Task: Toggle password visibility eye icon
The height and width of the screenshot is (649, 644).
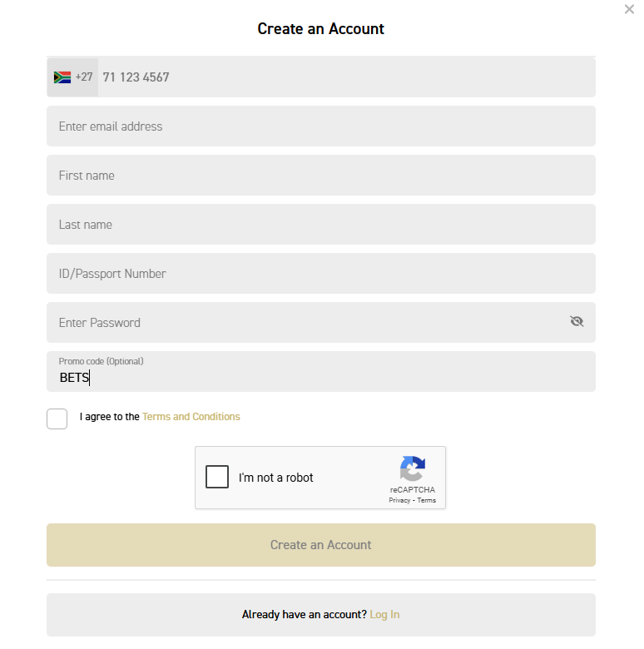Action: pos(577,321)
